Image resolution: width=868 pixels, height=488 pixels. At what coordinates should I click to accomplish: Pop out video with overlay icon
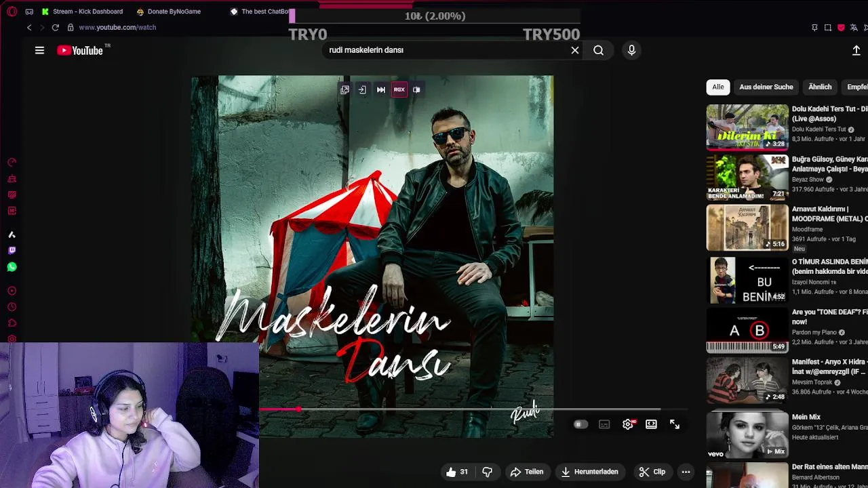[x=345, y=89]
